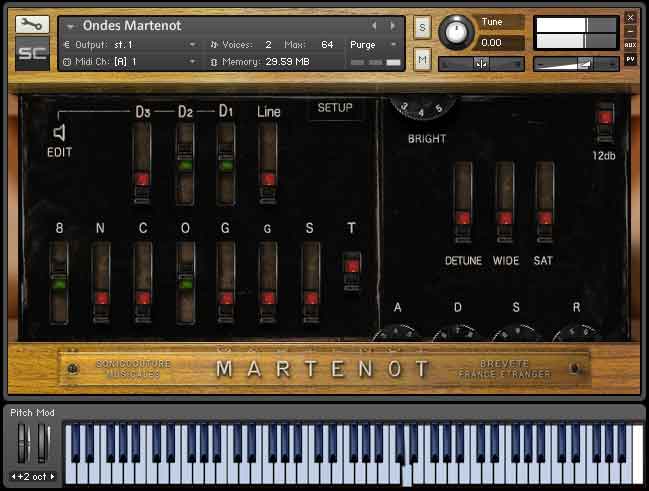Click the Output routing icon
The image size is (649, 491).
[67, 44]
